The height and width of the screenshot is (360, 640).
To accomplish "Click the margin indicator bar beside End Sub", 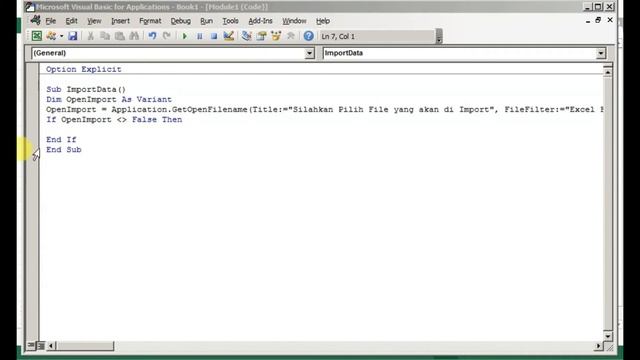I will tap(33, 150).
